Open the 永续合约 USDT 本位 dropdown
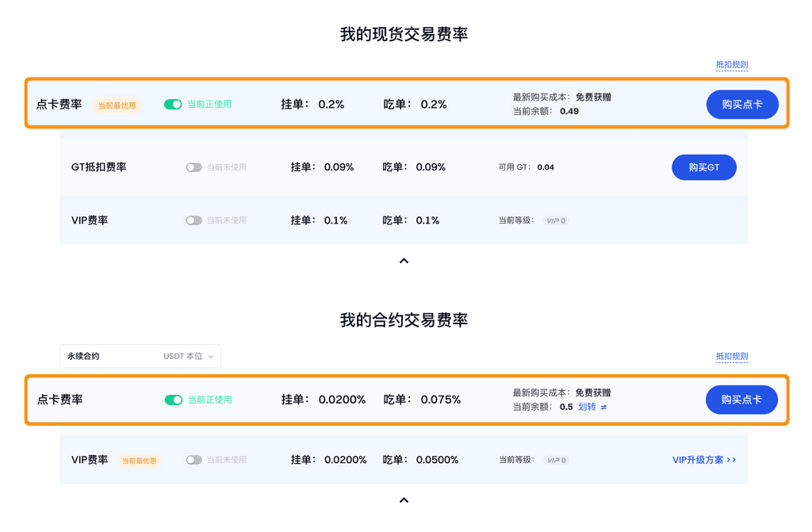Viewport: 812px width, 532px height. click(140, 357)
